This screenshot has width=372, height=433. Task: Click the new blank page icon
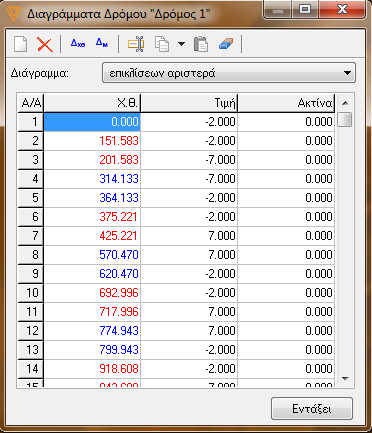pos(21,44)
